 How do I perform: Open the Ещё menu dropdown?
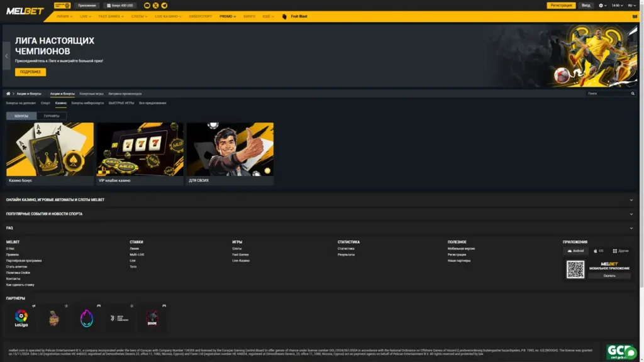pyautogui.click(x=268, y=16)
